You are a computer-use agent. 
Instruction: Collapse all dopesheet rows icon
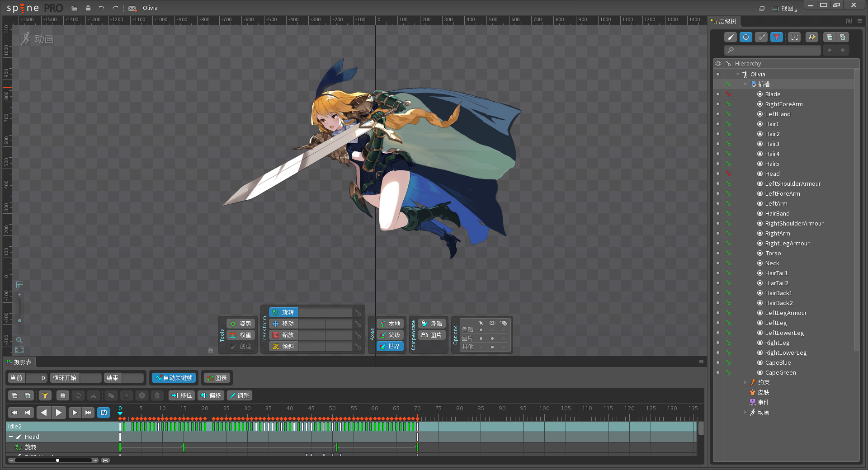[14, 395]
